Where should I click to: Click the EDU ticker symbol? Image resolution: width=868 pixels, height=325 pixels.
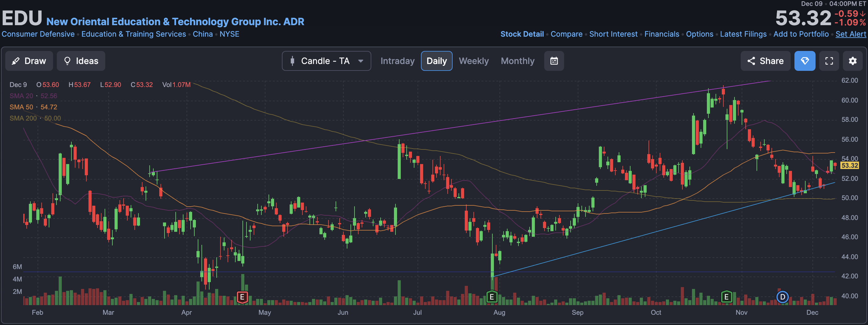pos(22,18)
